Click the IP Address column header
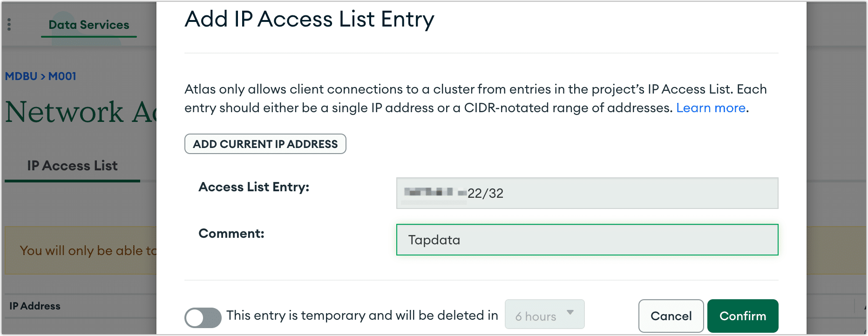Screen dimensions: 868x336 tap(34, 306)
